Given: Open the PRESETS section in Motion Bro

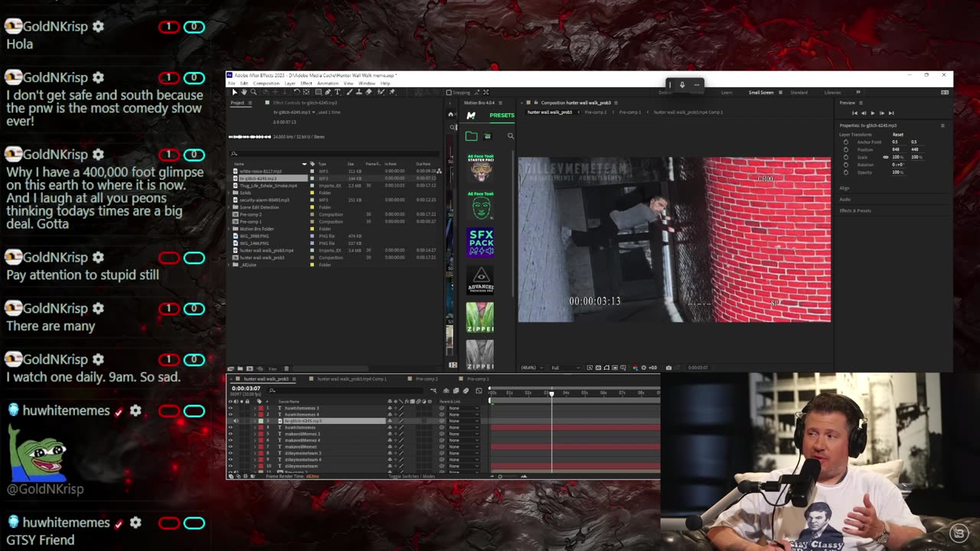Looking at the screenshot, I should [x=502, y=116].
